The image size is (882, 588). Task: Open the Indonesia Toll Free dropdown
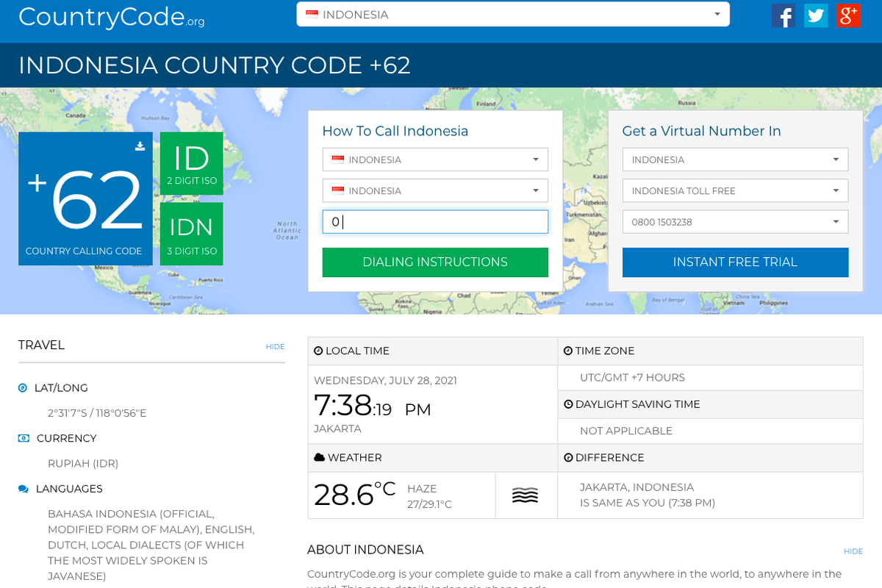pyautogui.click(x=735, y=191)
